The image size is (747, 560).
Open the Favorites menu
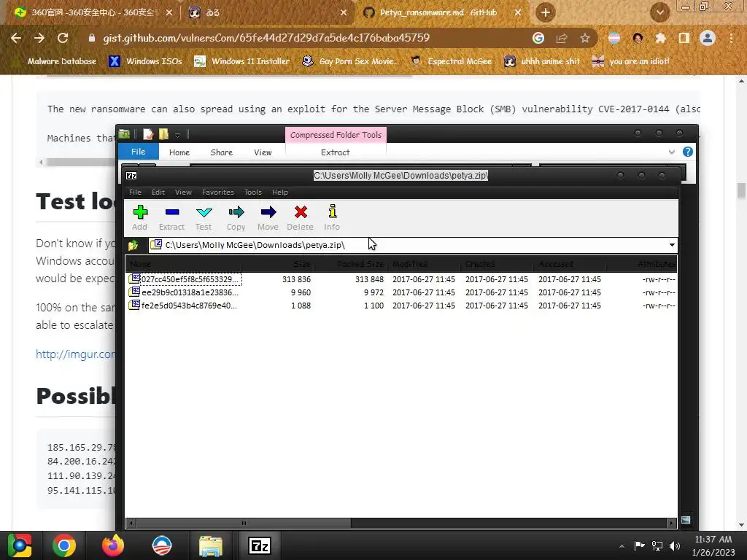[217, 192]
